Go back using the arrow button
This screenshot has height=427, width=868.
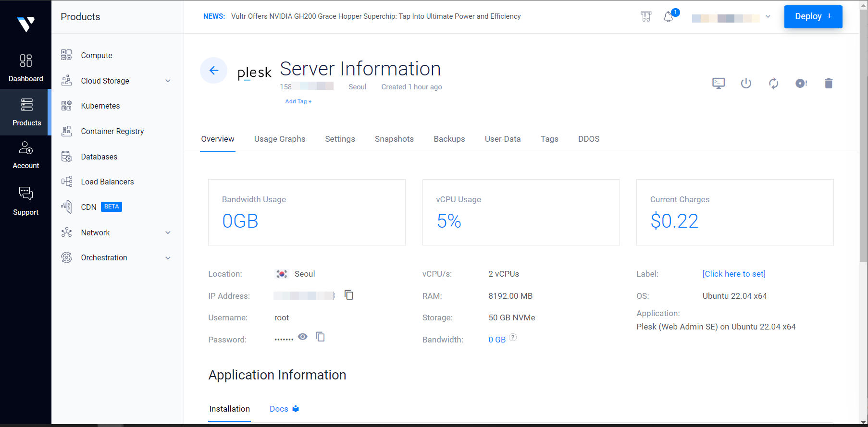[x=213, y=70]
